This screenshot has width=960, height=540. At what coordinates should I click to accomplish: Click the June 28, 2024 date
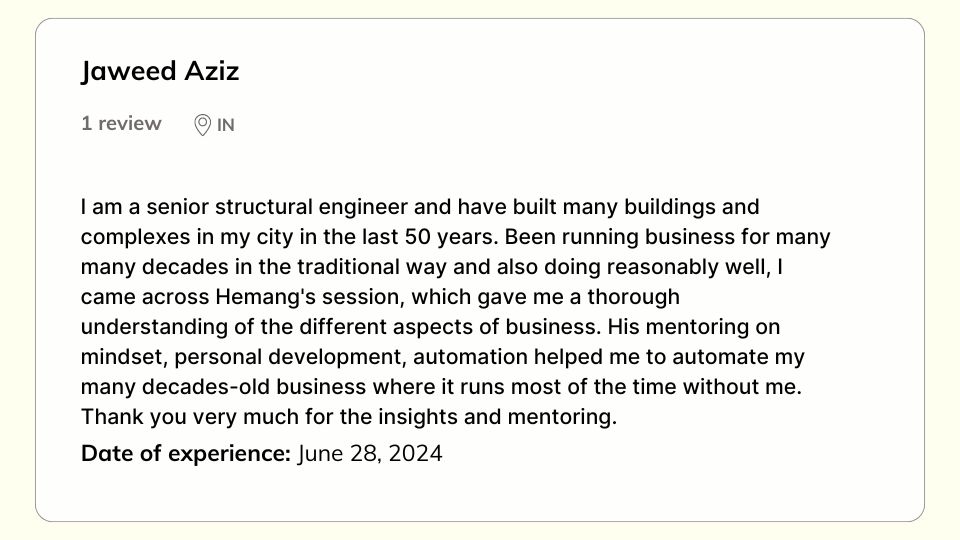(x=370, y=454)
